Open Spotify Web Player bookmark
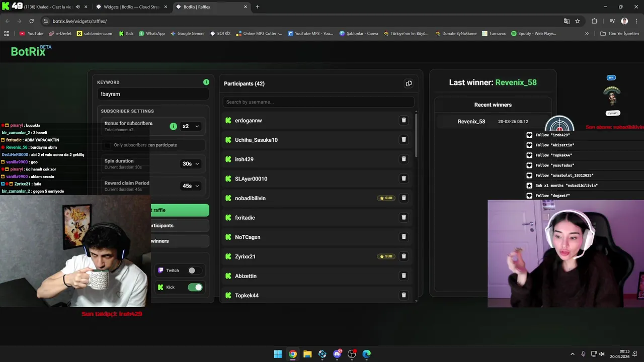This screenshot has width=644, height=362. click(533, 34)
